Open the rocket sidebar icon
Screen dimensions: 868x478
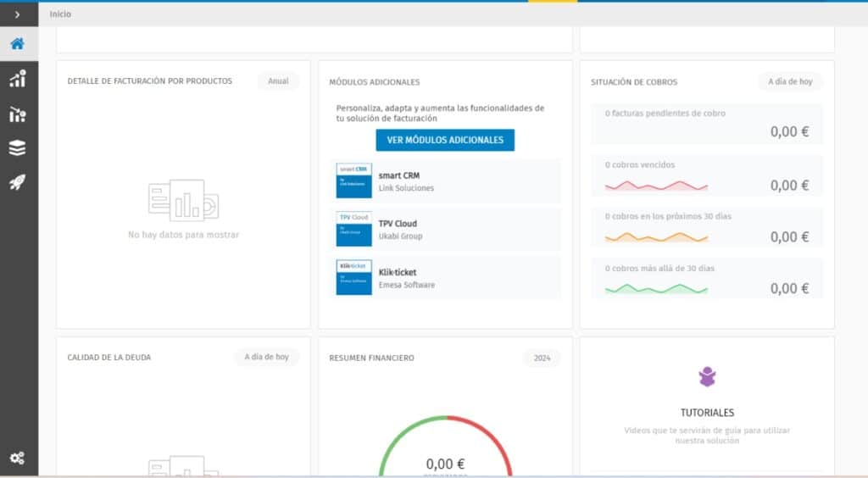(x=18, y=182)
